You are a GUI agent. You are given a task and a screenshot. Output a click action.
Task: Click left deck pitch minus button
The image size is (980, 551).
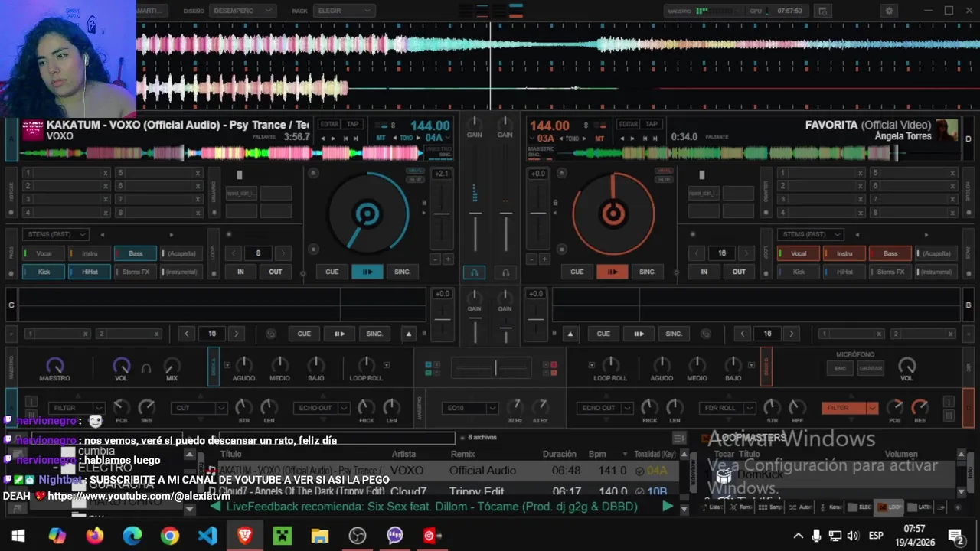click(435, 259)
